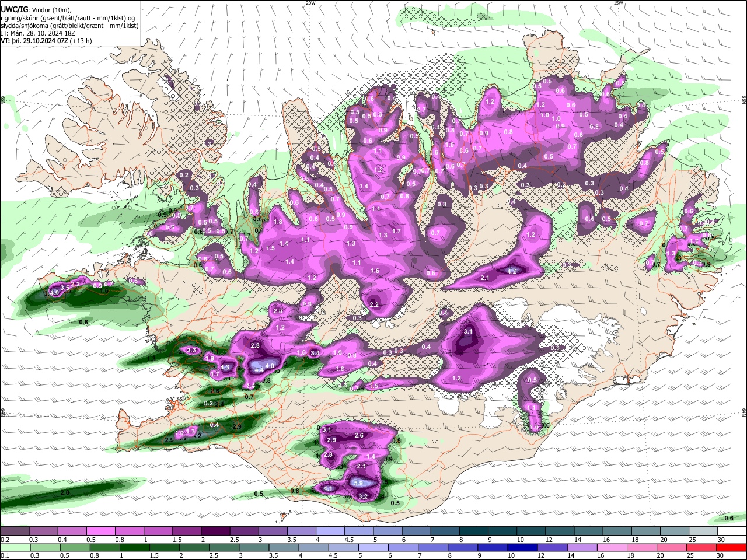Click the "0.2" legend label

click(5, 540)
